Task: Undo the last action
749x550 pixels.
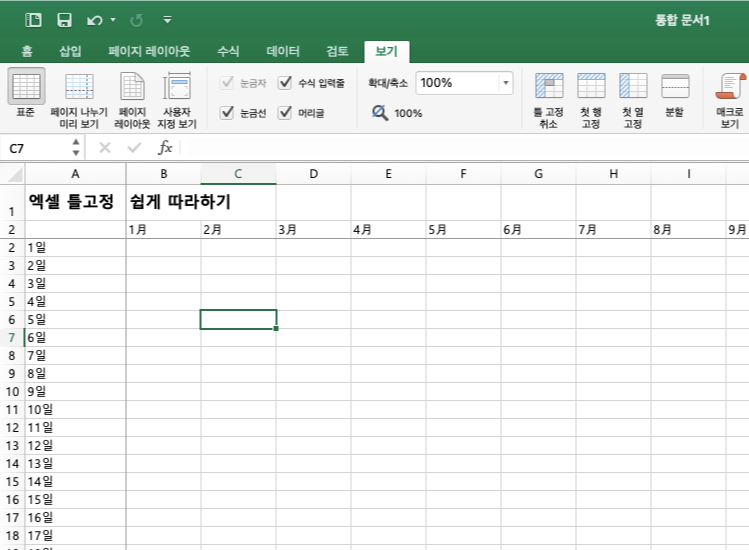Action: [x=95, y=20]
